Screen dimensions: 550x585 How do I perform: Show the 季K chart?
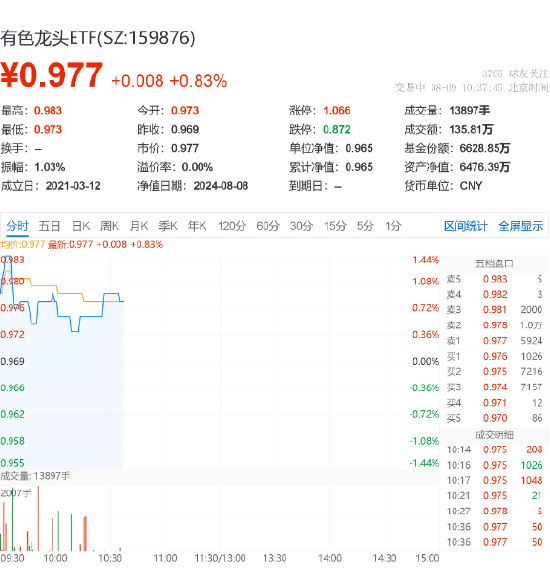pyautogui.click(x=168, y=226)
